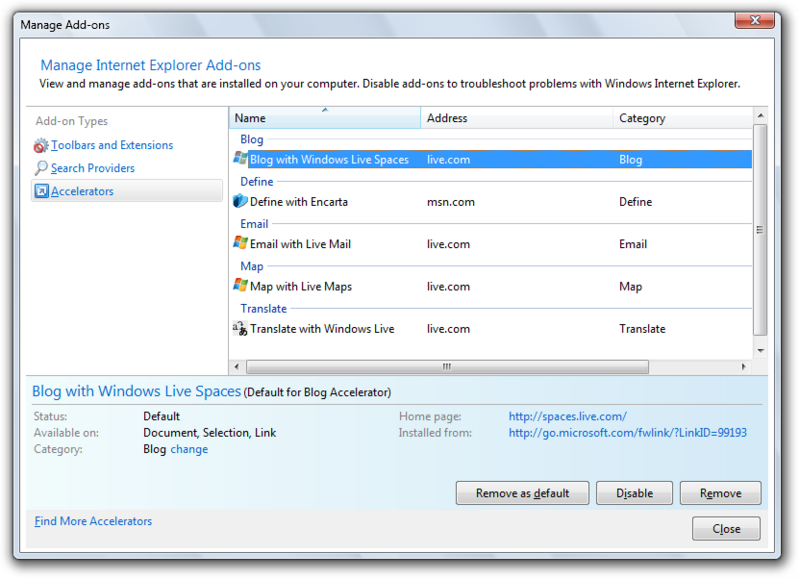Collapse the Blog group header
The image size is (800, 579).
click(x=252, y=139)
